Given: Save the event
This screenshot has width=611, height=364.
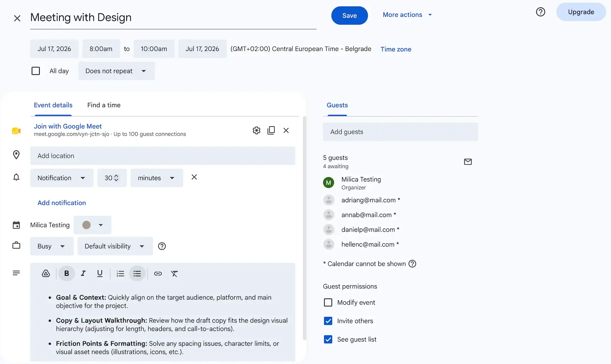Looking at the screenshot, I should [349, 15].
